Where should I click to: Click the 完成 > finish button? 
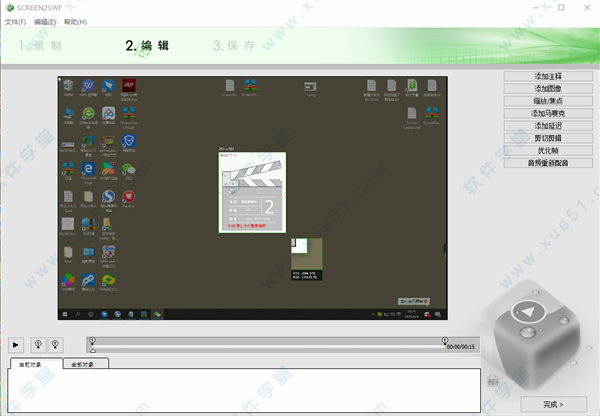coord(553,403)
